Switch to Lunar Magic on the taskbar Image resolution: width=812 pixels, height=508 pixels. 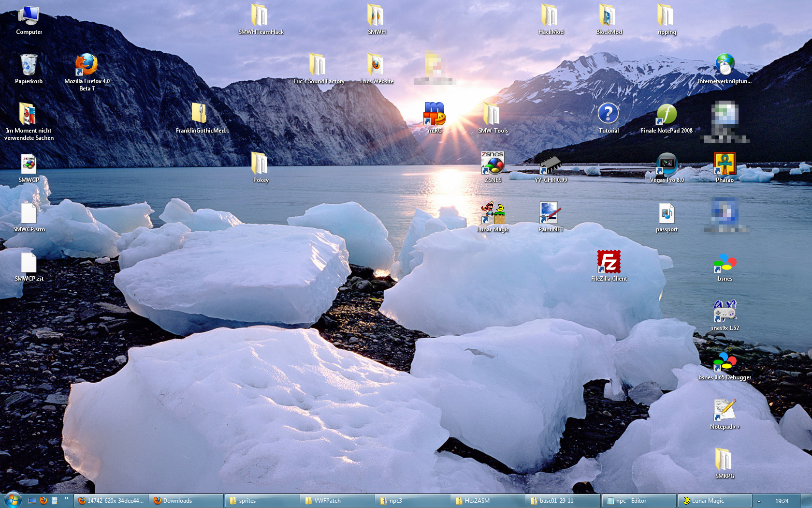coord(715,501)
